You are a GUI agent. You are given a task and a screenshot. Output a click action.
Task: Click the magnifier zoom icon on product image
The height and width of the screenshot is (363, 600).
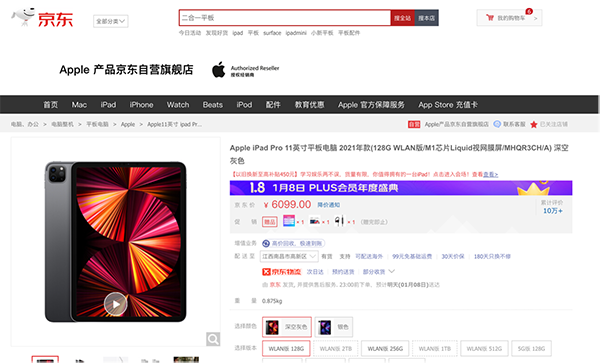213,339
